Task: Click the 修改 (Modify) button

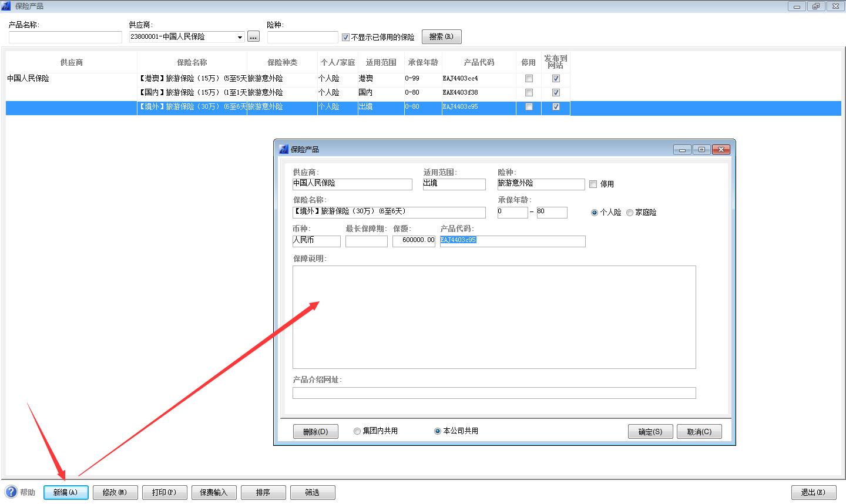Action: [115, 492]
